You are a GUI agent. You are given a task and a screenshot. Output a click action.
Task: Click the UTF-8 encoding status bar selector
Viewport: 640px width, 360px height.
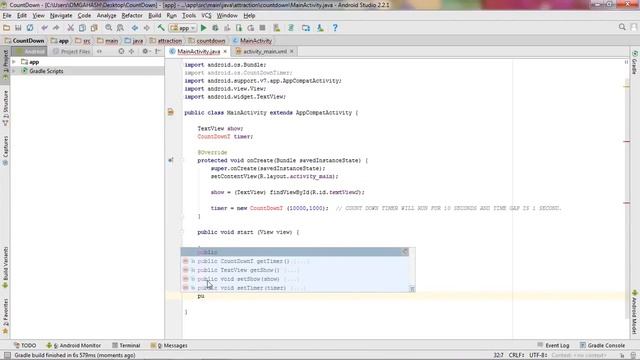pos(538,355)
